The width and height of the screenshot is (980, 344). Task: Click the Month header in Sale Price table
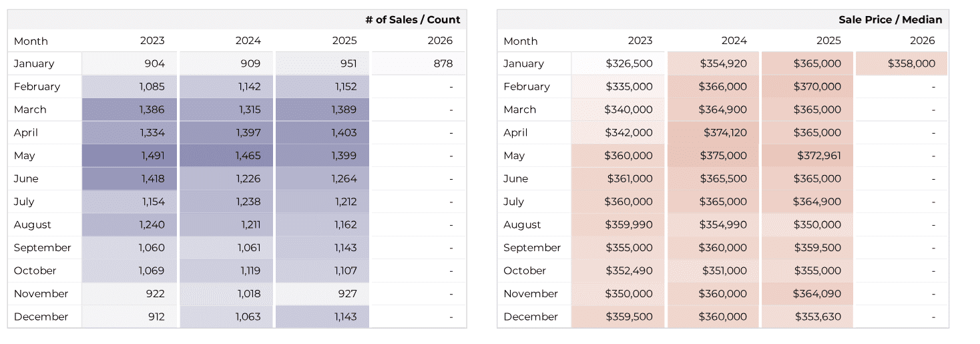pyautogui.click(x=520, y=41)
